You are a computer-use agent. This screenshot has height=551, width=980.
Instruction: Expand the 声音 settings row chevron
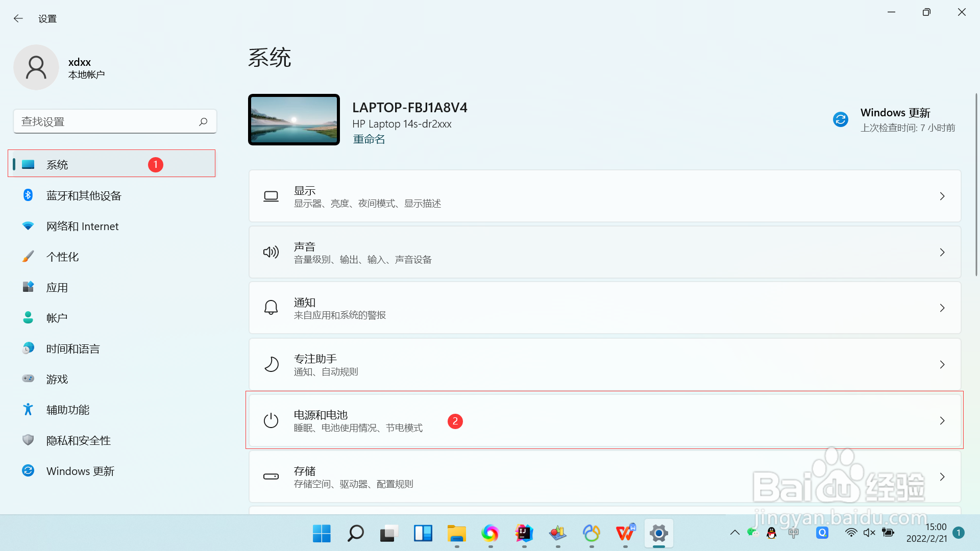pos(942,252)
